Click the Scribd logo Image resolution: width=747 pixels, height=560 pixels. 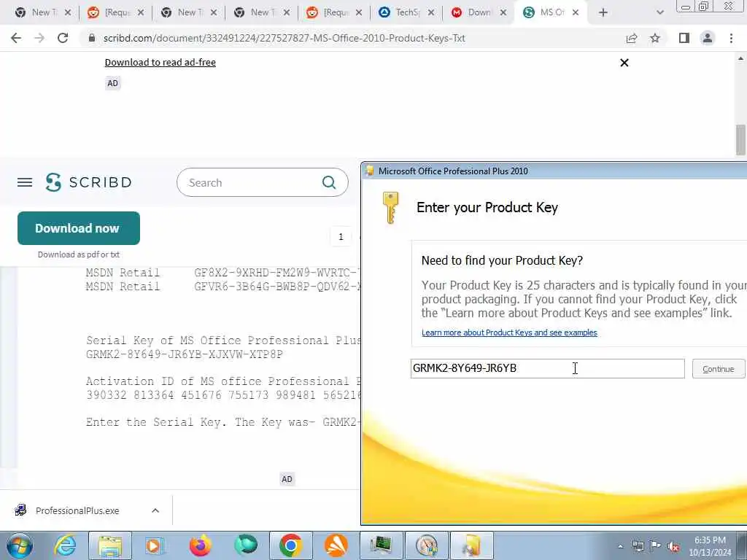[x=88, y=182]
